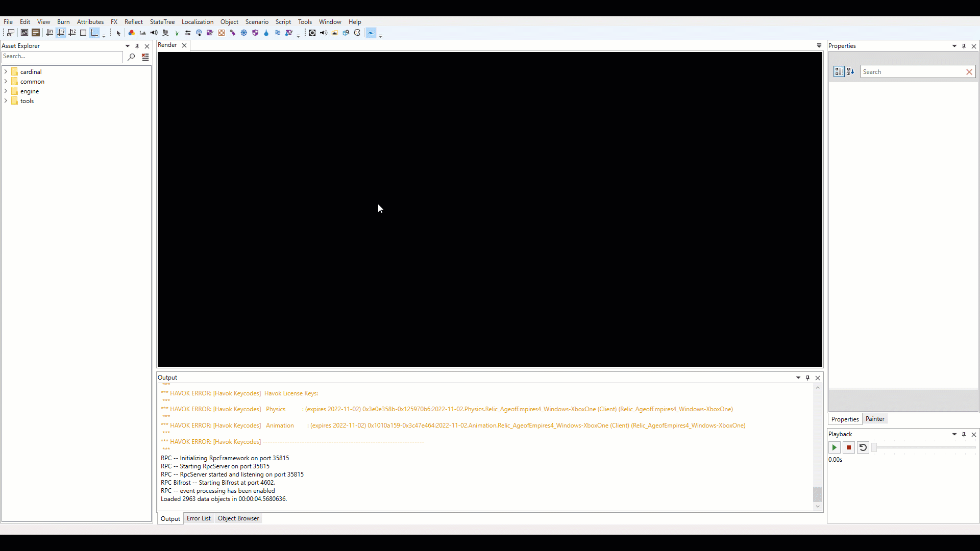
Task: Click the blue waves toolbar icon
Action: [x=278, y=33]
